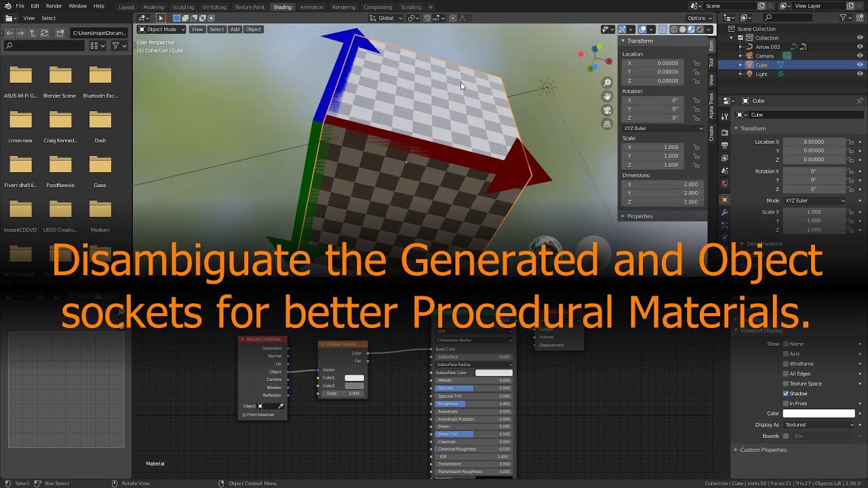Switch to solid viewport shading
868x488 pixels.
682,29
